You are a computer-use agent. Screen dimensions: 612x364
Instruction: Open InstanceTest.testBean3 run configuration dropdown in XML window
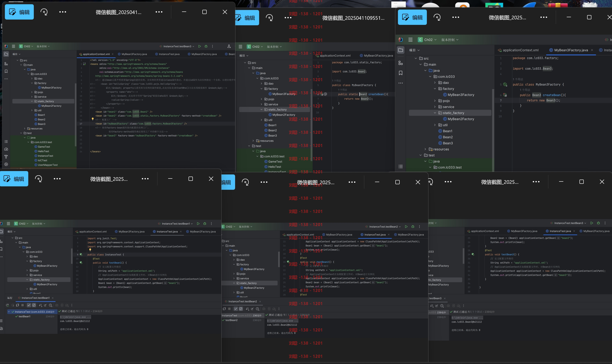pyautogui.click(x=177, y=46)
